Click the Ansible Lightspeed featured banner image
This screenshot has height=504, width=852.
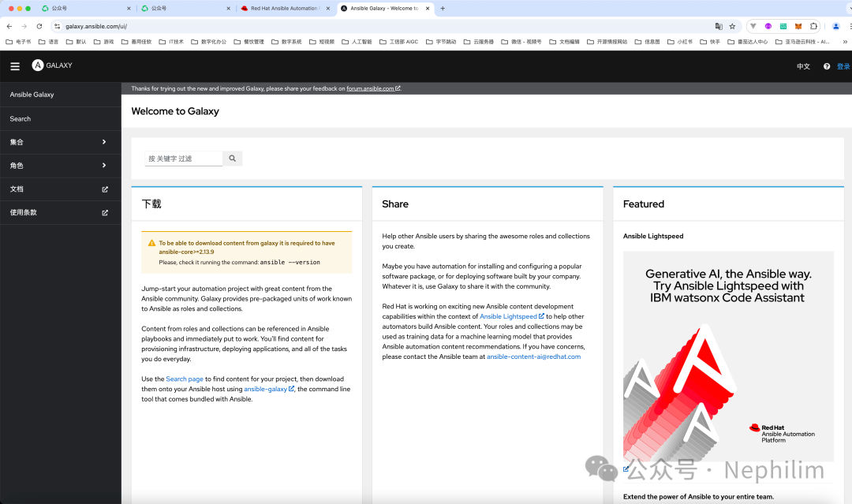[728, 357]
